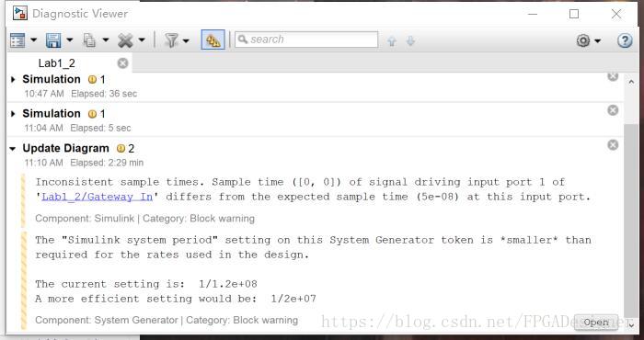Click warning icon beside Update Diagram
Image resolution: width=644 pixels, height=340 pixels.
tap(121, 149)
